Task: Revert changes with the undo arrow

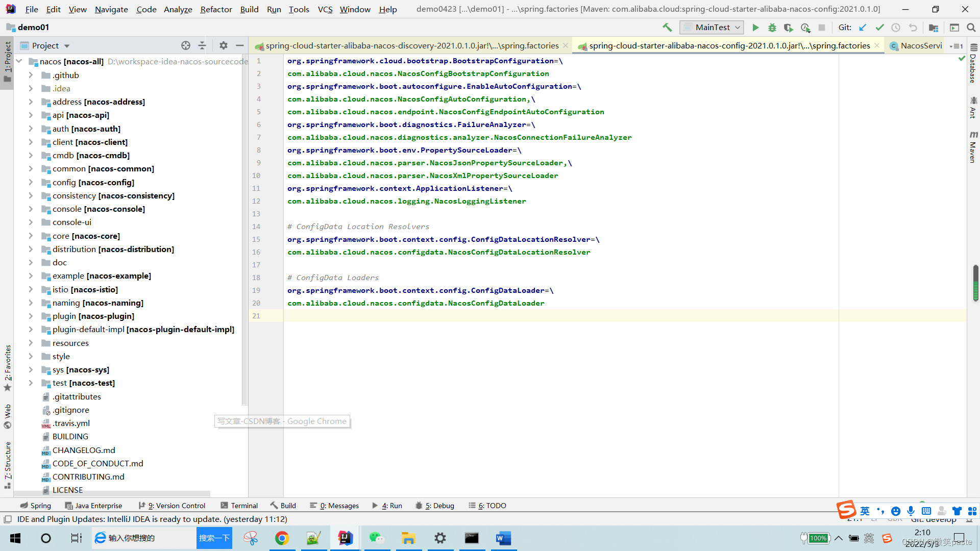Action: click(x=913, y=28)
